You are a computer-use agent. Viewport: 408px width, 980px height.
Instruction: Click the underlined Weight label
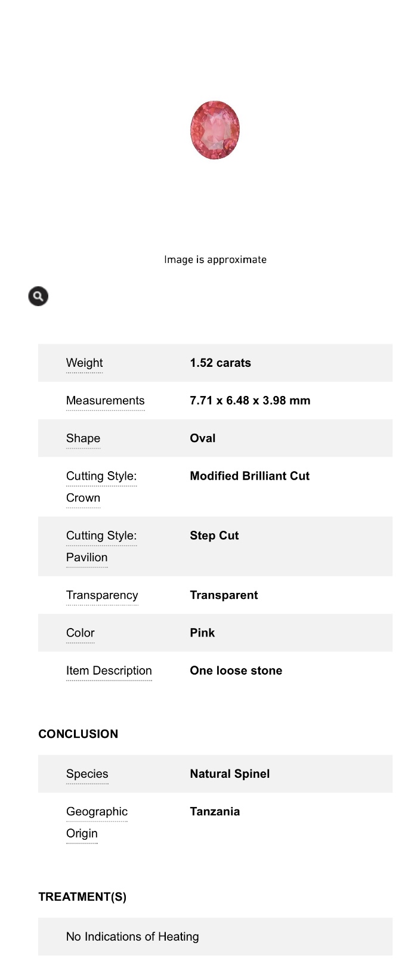[x=84, y=363]
